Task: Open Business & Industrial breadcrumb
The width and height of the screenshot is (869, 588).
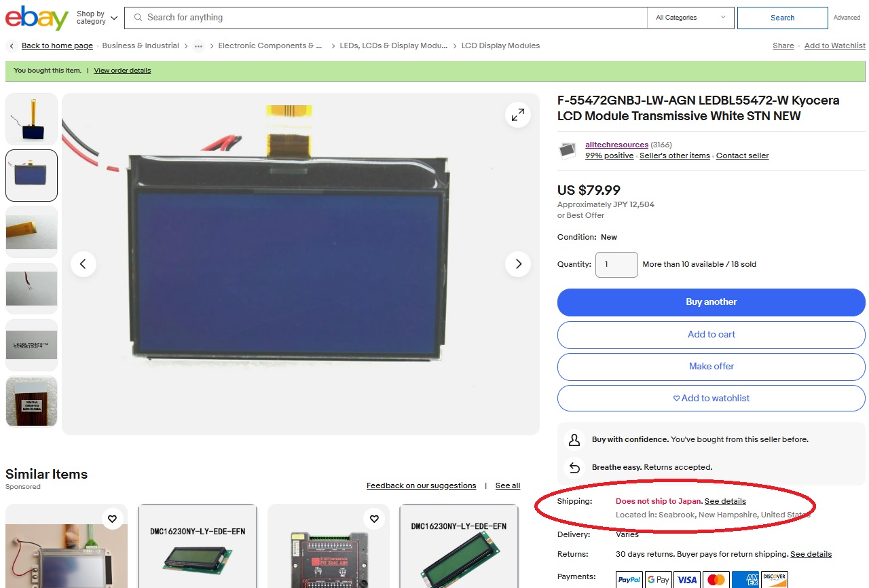Action: click(x=141, y=45)
